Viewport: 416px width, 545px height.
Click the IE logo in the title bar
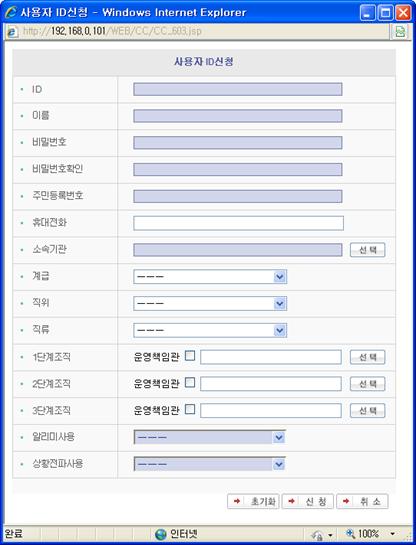point(11,13)
